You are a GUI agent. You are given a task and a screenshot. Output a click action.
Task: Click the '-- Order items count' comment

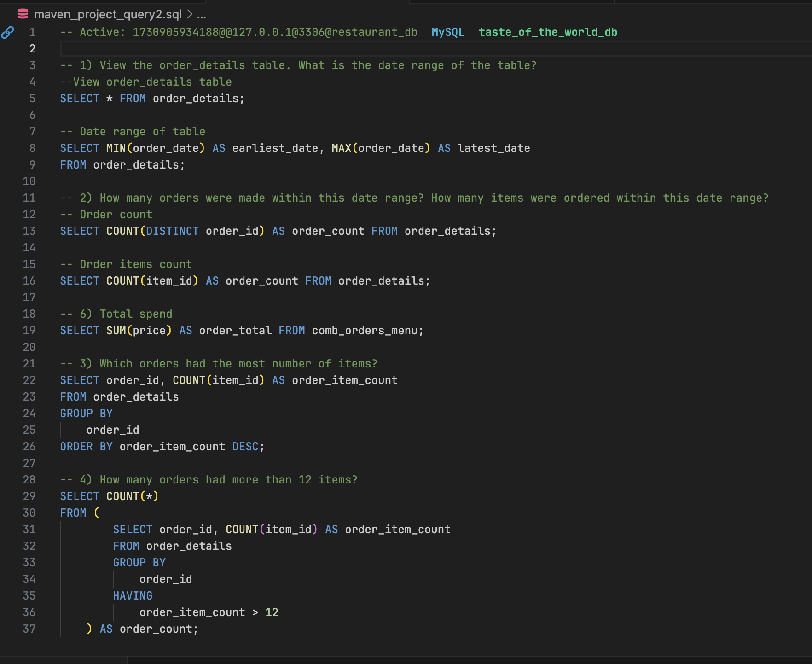coord(126,264)
